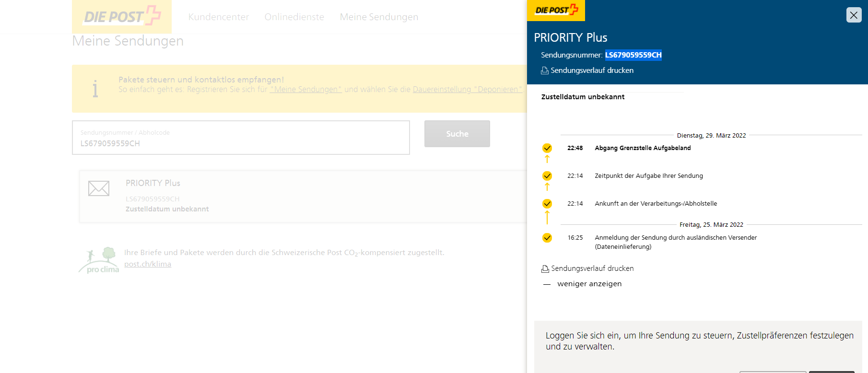
Task: Click the envelope icon of PRIORITY Plus shipment
Action: [99, 188]
